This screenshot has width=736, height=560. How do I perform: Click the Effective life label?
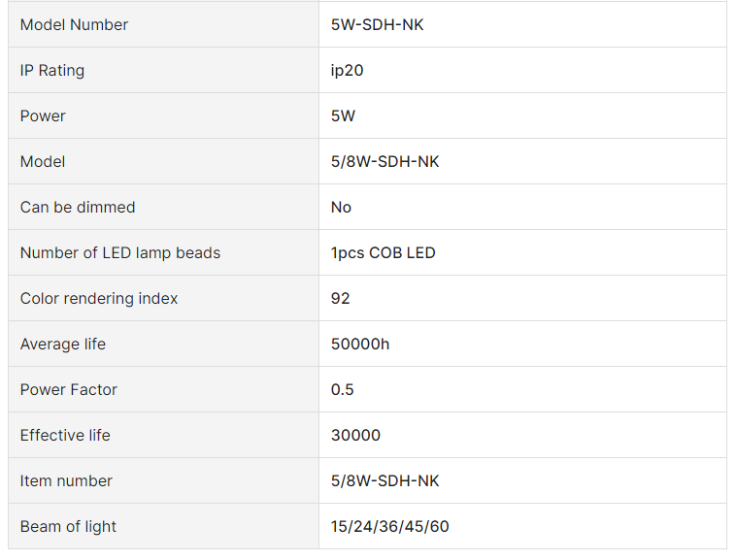(65, 436)
